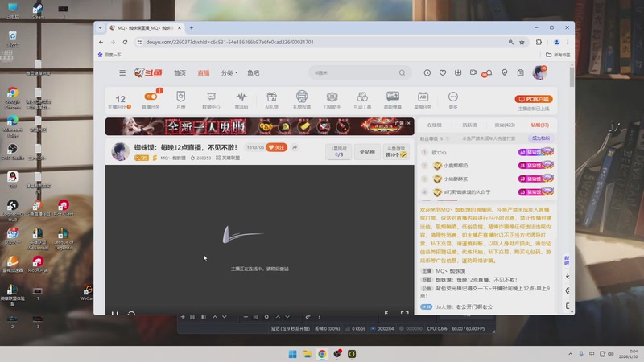The image size is (644, 362).
Task: Switch to the 钻粉(37) tab
Action: (x=539, y=125)
